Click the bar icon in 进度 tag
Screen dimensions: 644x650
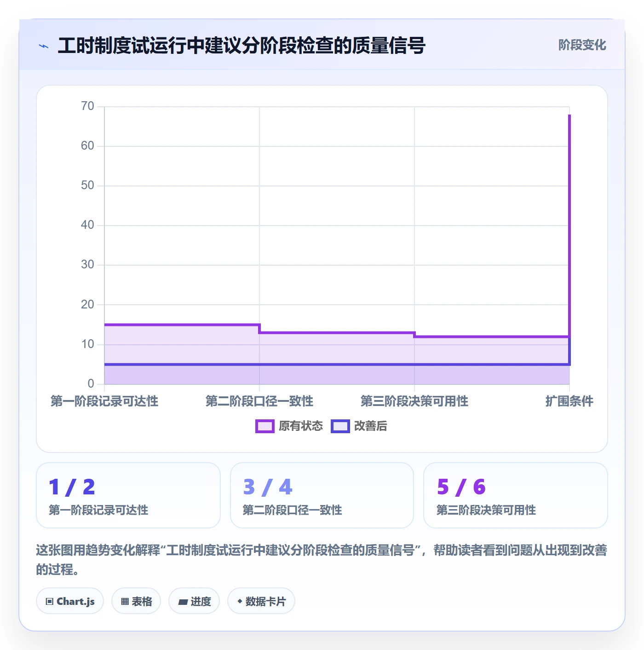tap(183, 602)
